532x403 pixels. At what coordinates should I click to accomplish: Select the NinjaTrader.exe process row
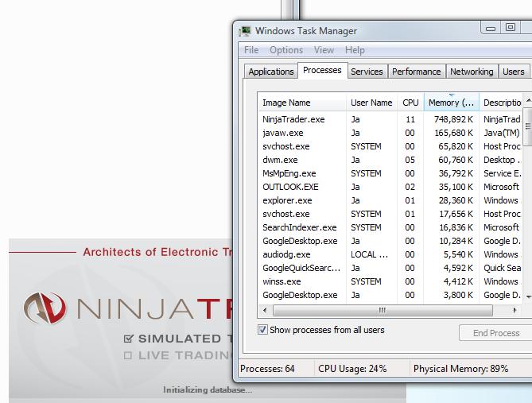click(x=293, y=119)
